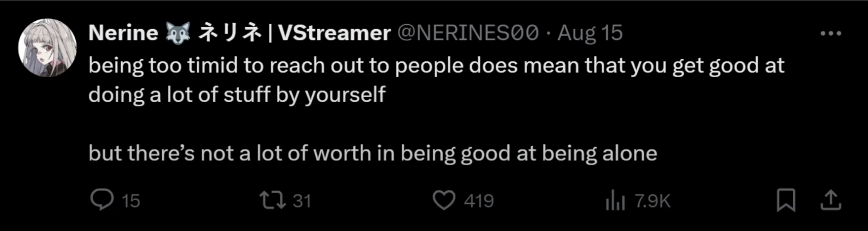Click the line 'but there's not a lot of worth'
This screenshot has height=231, width=868.
(x=373, y=153)
